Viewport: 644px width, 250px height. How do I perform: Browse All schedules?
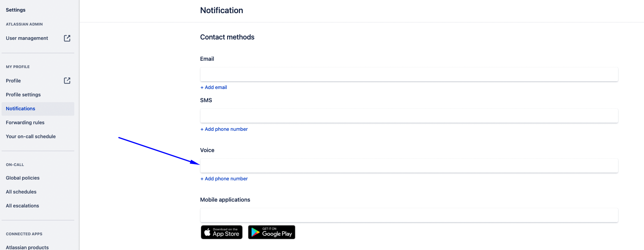[x=21, y=192]
